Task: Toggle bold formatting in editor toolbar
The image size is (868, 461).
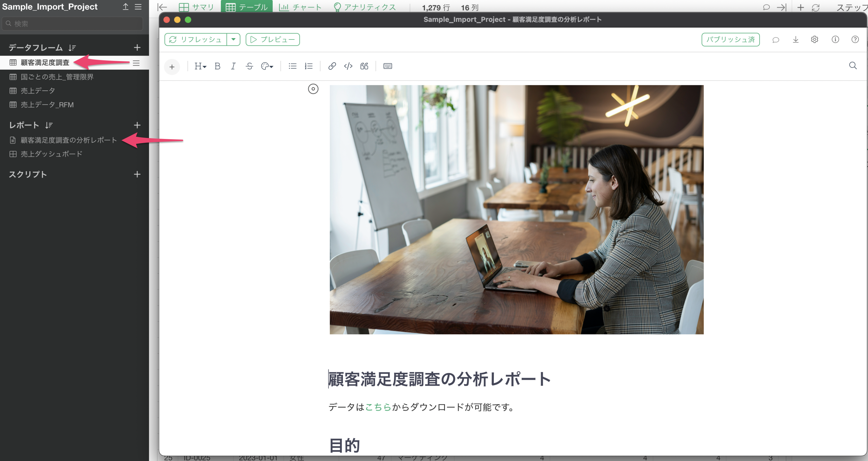Action: point(217,66)
